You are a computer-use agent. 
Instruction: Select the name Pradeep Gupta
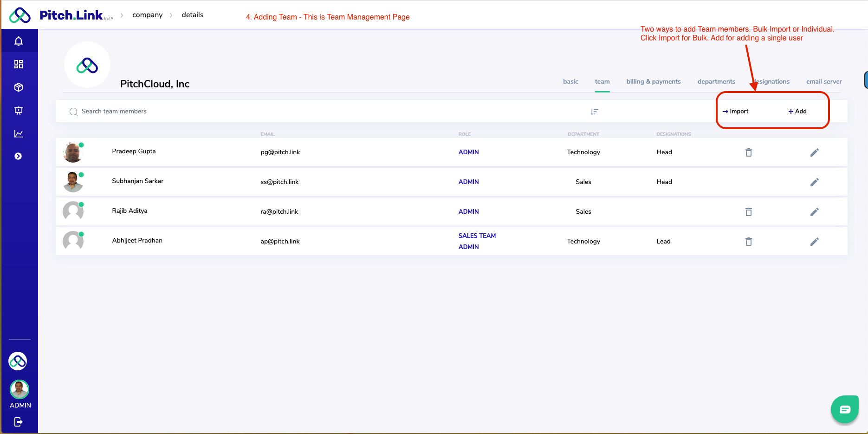(134, 151)
